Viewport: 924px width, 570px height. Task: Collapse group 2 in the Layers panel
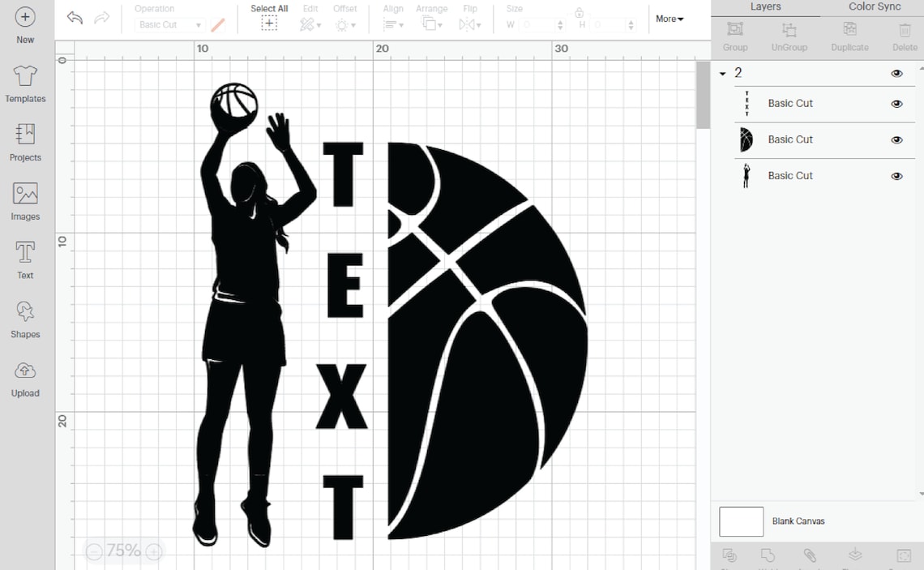pyautogui.click(x=722, y=73)
